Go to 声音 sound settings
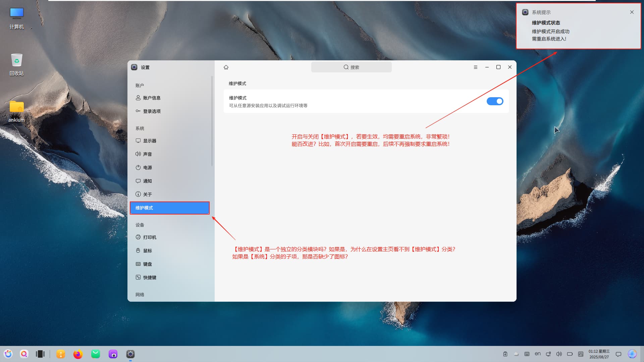644x362 pixels. [x=147, y=154]
